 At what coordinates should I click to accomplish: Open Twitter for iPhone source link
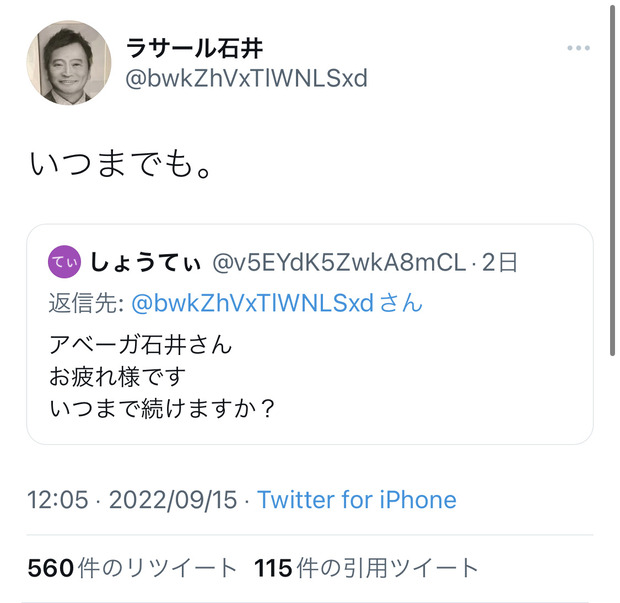[x=357, y=499]
